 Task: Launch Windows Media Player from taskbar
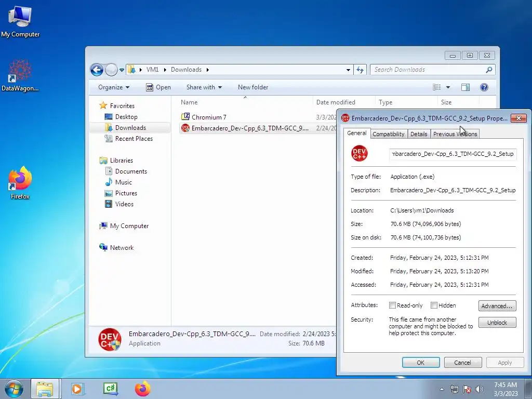[x=77, y=389]
